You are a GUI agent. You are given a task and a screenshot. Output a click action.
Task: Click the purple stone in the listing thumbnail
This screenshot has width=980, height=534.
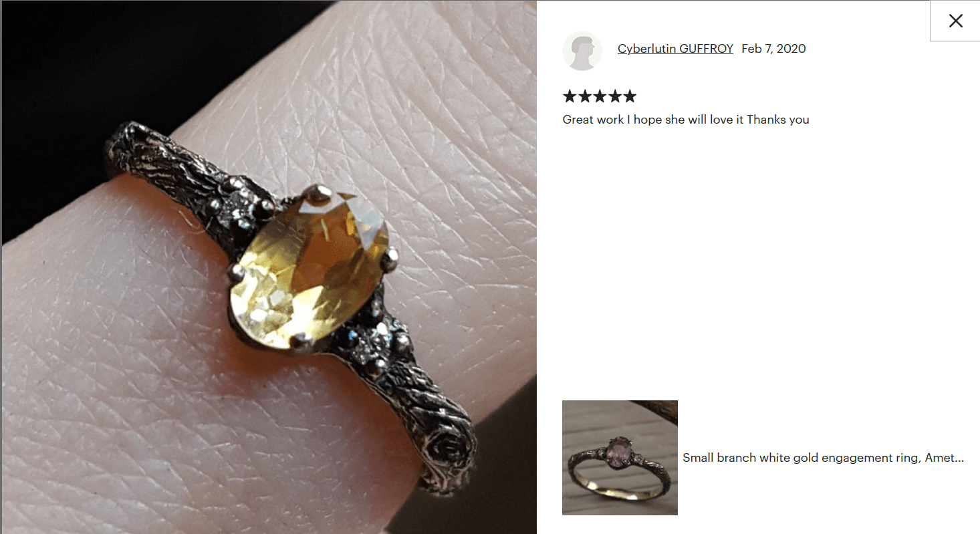[x=618, y=446]
